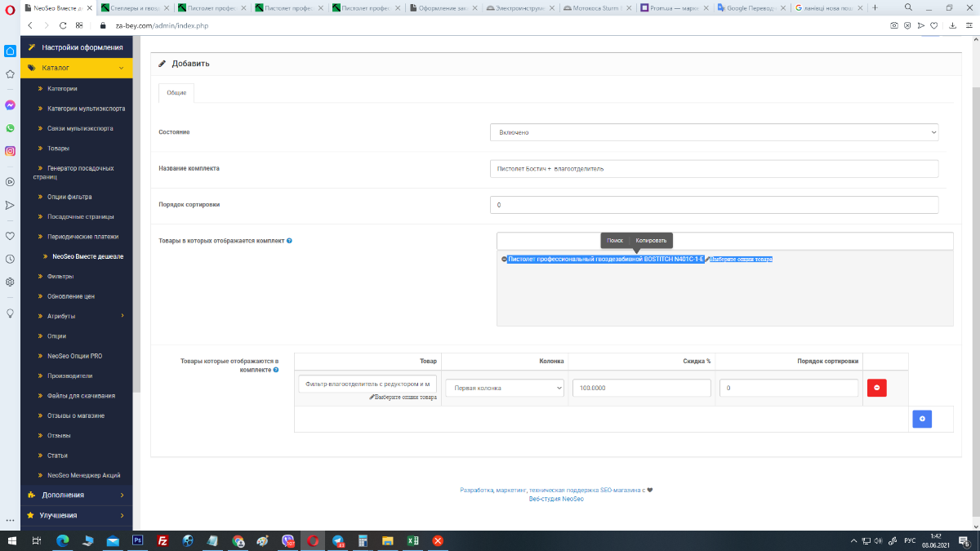Image resolution: width=980 pixels, height=551 pixels.
Task: Open Фильтры in the sidebar
Action: pyautogui.click(x=60, y=276)
